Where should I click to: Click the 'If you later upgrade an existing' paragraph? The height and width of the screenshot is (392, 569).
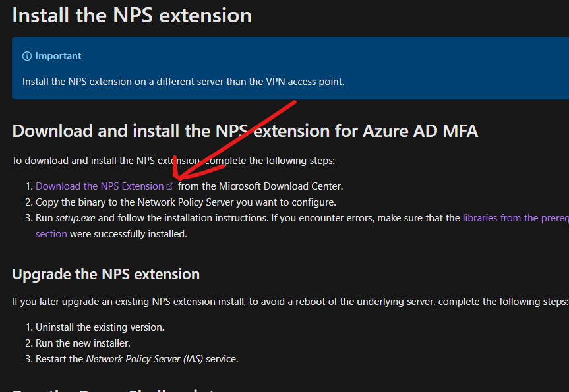(x=289, y=302)
